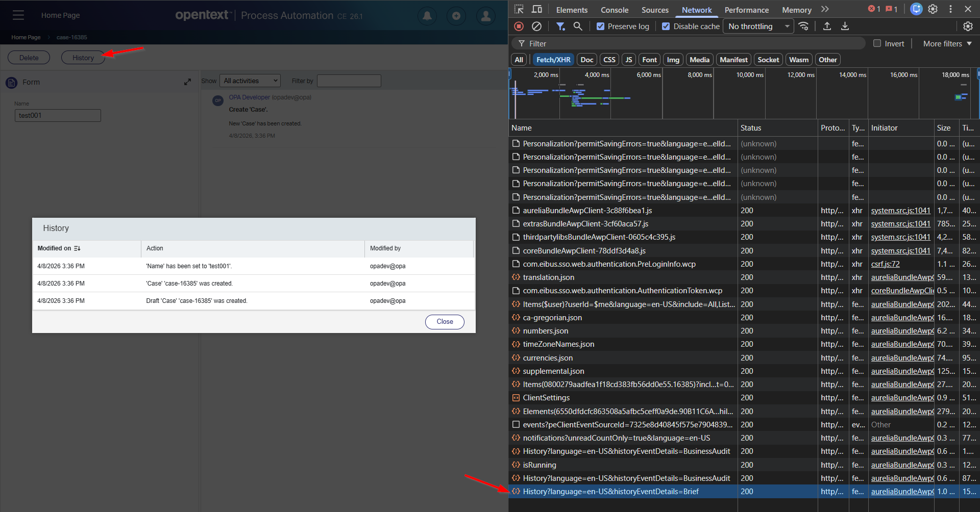Toggle the Manifest type filter

tap(733, 60)
